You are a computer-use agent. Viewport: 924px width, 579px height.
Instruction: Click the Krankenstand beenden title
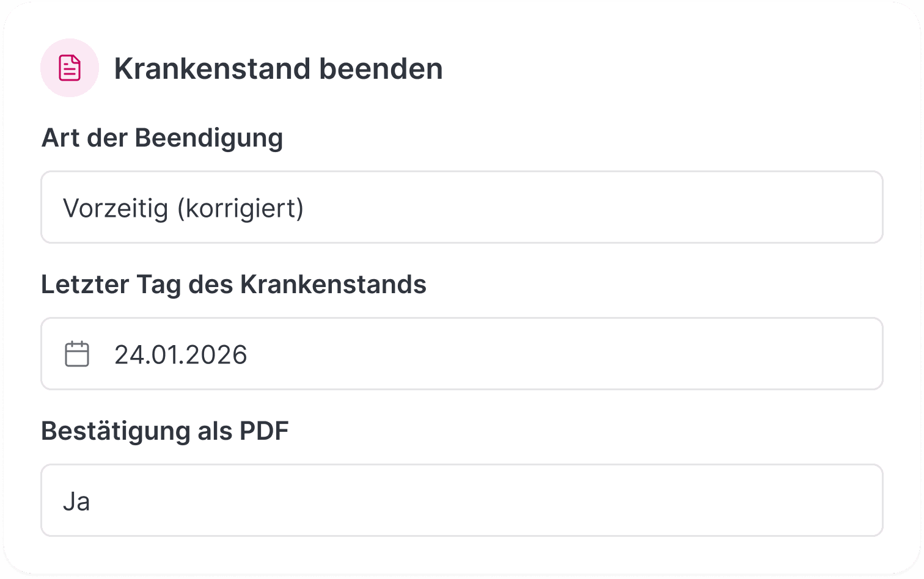pos(279,68)
